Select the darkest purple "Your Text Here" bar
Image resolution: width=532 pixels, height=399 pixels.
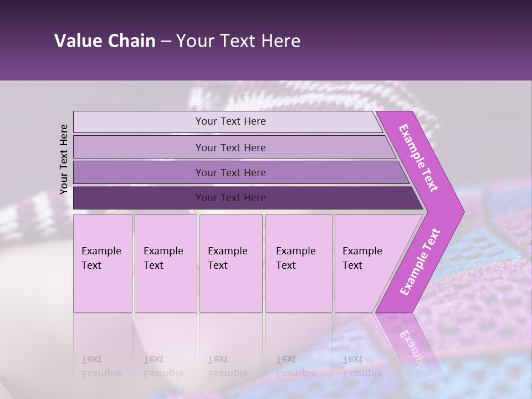coord(230,198)
